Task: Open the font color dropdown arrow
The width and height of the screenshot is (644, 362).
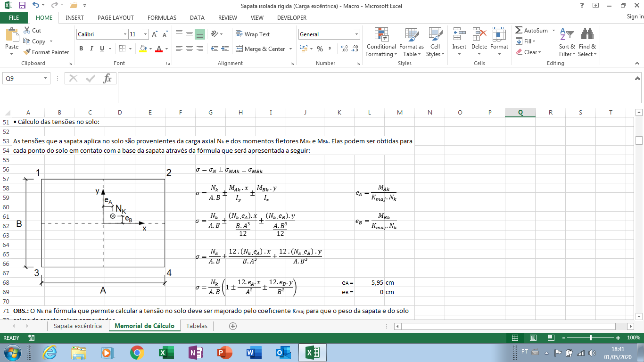Action: [x=166, y=49]
